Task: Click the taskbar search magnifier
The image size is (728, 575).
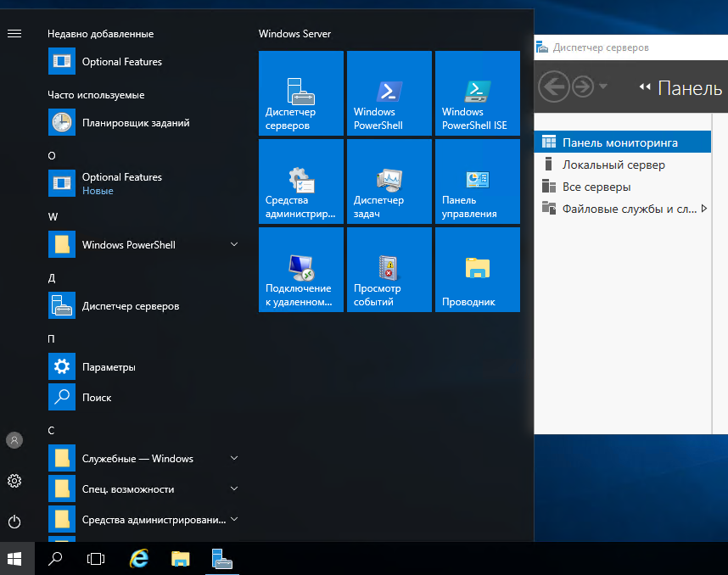Action: (55, 559)
